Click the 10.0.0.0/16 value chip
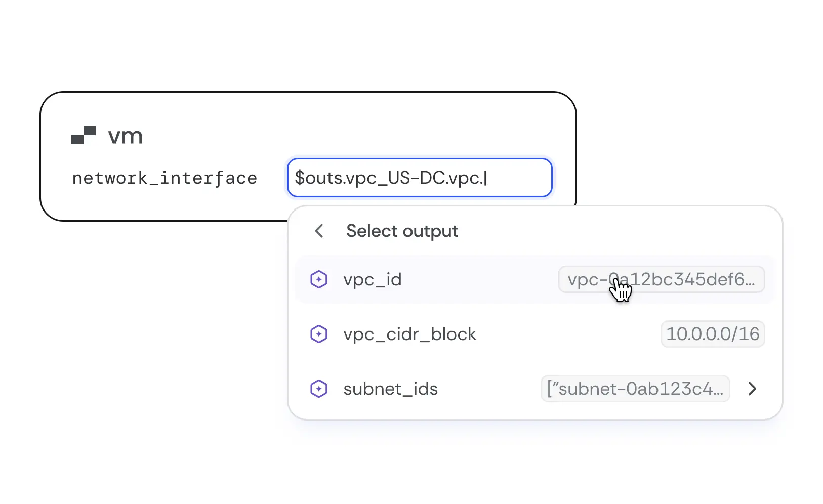 (712, 334)
